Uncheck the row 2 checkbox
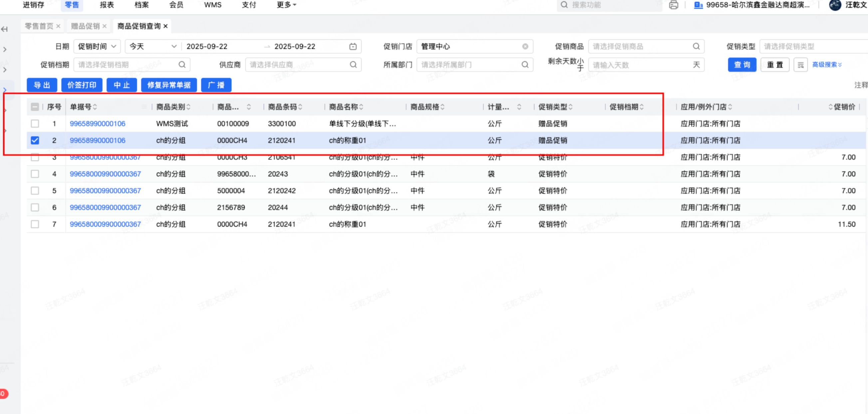The width and height of the screenshot is (868, 414). click(x=35, y=140)
